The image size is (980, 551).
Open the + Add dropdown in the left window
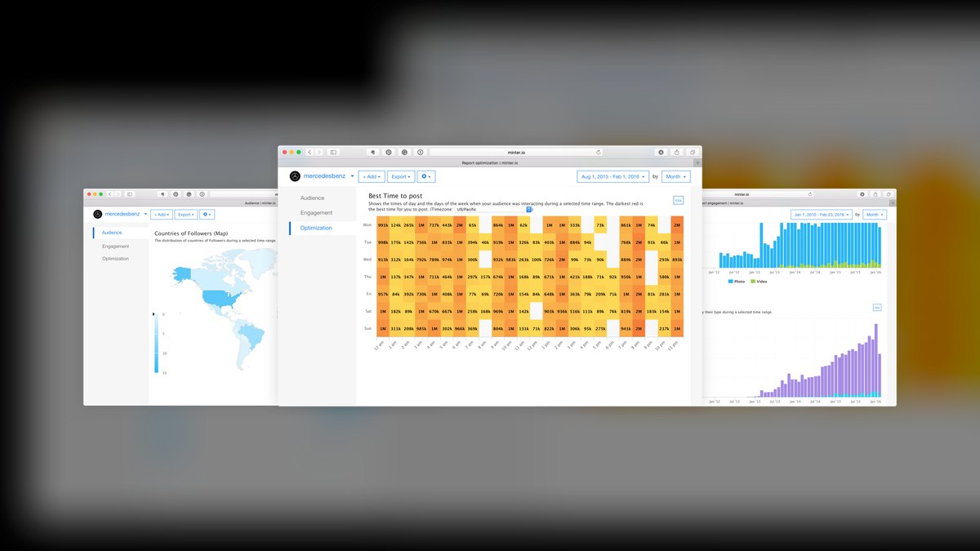(161, 215)
